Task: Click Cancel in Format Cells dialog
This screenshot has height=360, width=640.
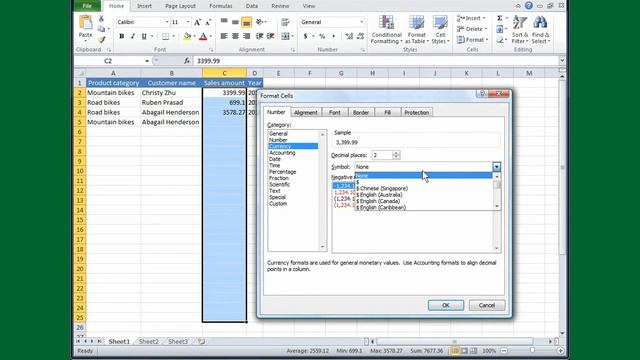Action: tap(487, 305)
